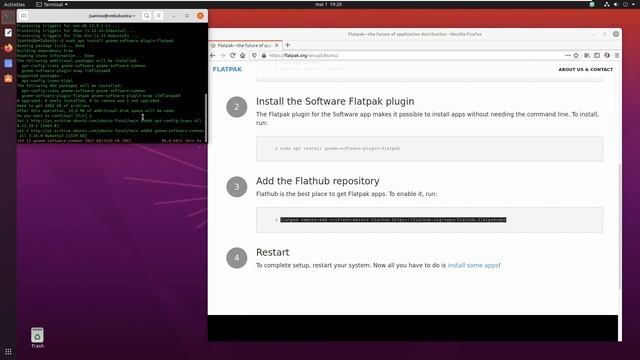Open Ubuntu Software from dock

(x=8, y=79)
